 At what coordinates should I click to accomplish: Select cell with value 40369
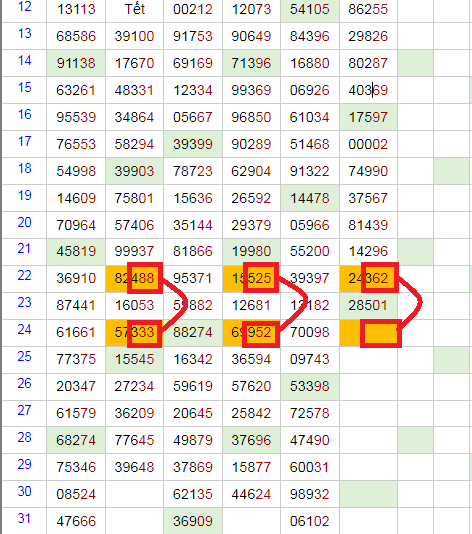368,90
